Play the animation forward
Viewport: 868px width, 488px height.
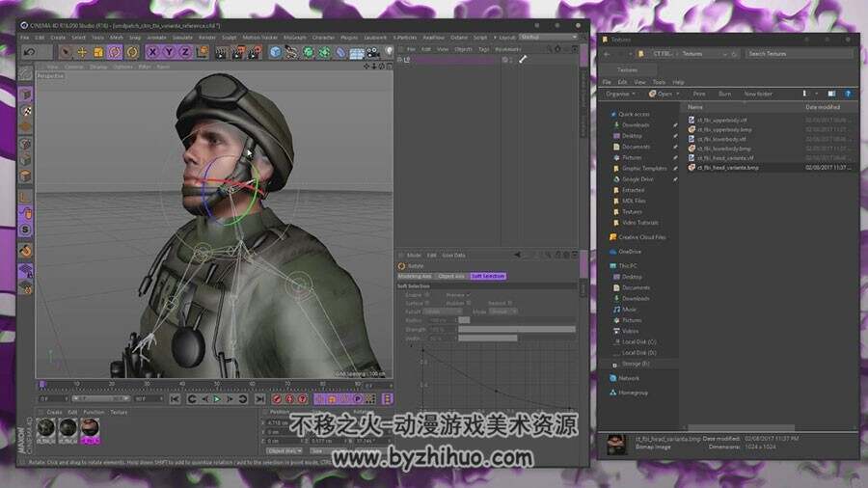pos(217,399)
